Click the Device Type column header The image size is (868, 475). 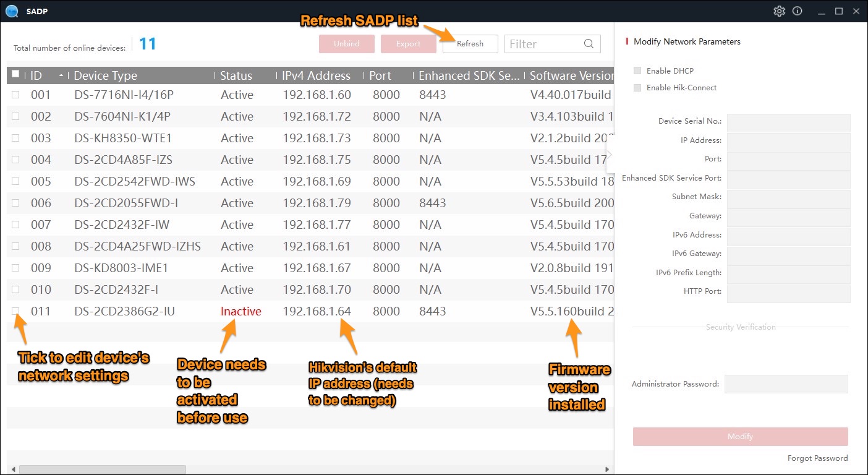click(x=105, y=75)
